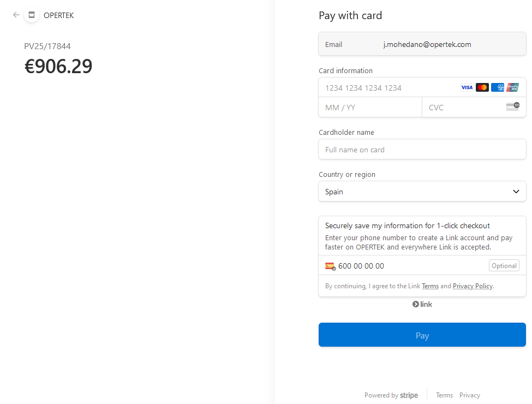Click the chevron in the Spain selector
Screen dimensions: 532x404
(x=516, y=192)
